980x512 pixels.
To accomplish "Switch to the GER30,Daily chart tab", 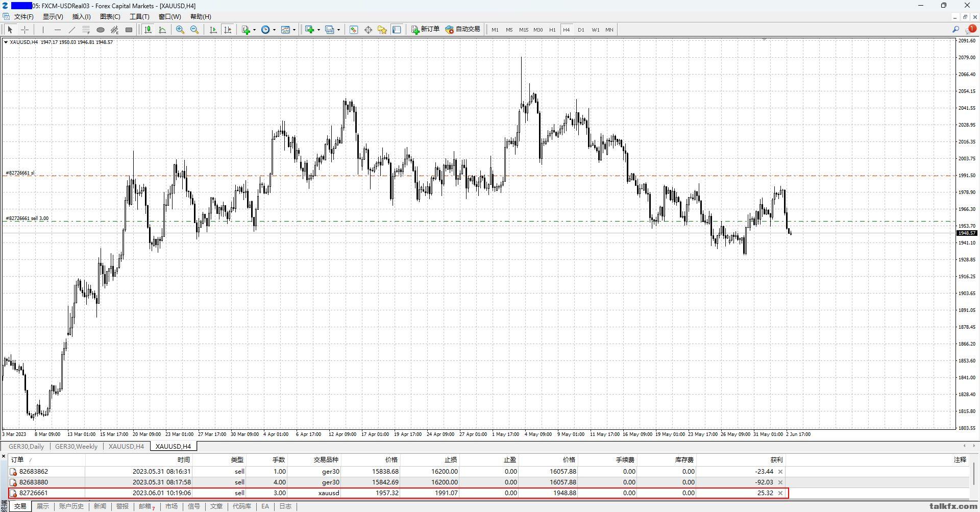I will (27, 446).
